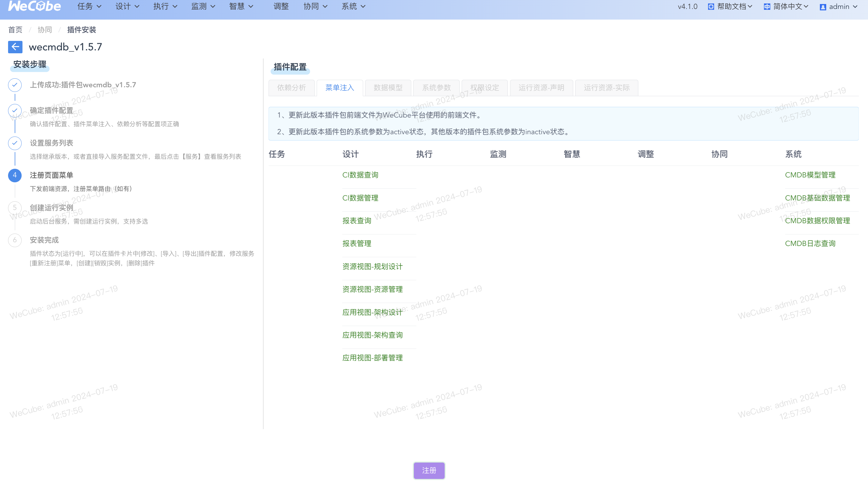Click step 3 checkmark circle
The image size is (868, 485).
15,143
